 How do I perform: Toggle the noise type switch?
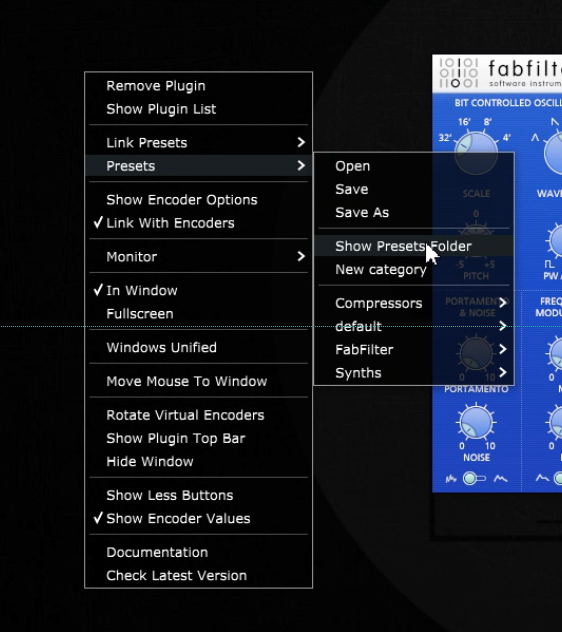(474, 478)
